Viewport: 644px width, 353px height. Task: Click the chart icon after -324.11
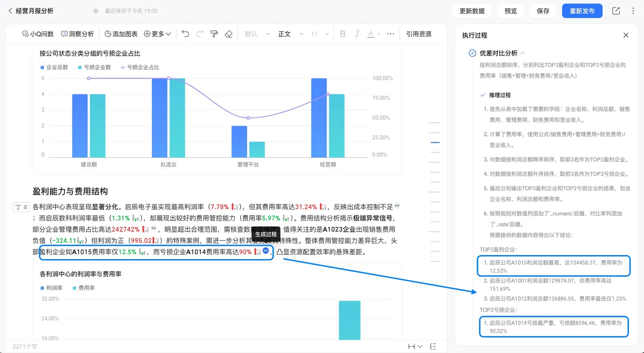pos(81,241)
